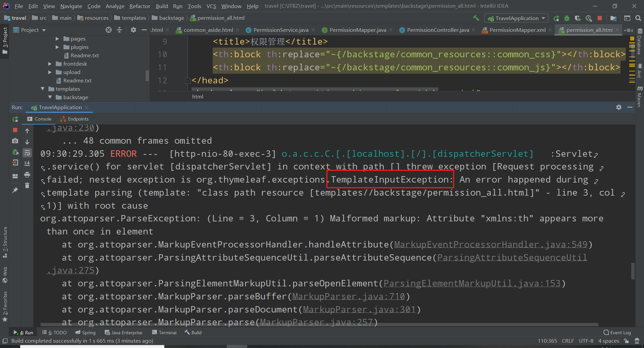
Task: Close the common_aside.html tab
Action: click(x=237, y=30)
